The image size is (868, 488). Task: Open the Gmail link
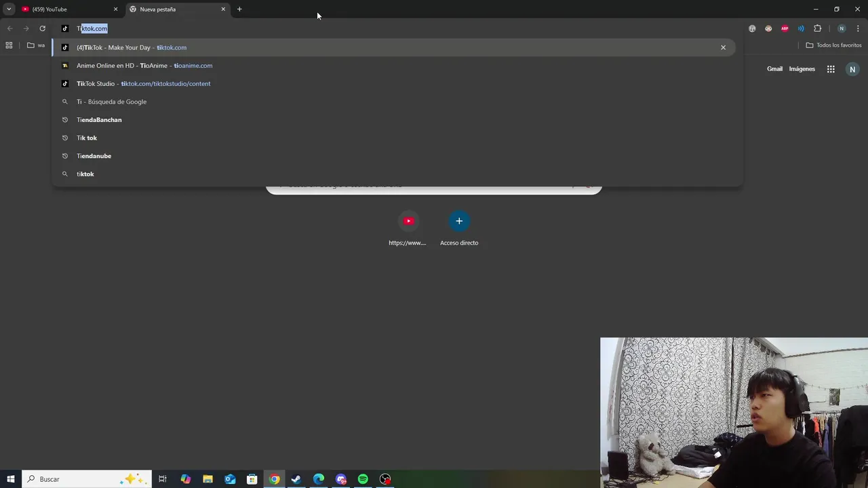(x=774, y=69)
